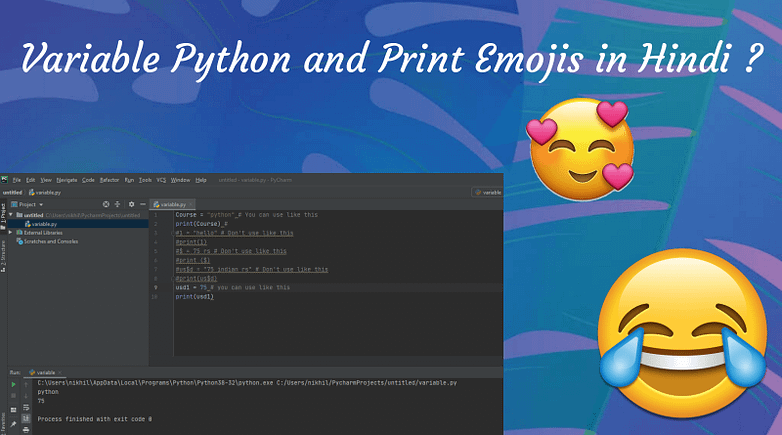782x435 pixels.
Task: Toggle soft-wrap in Run console
Action: [26, 408]
